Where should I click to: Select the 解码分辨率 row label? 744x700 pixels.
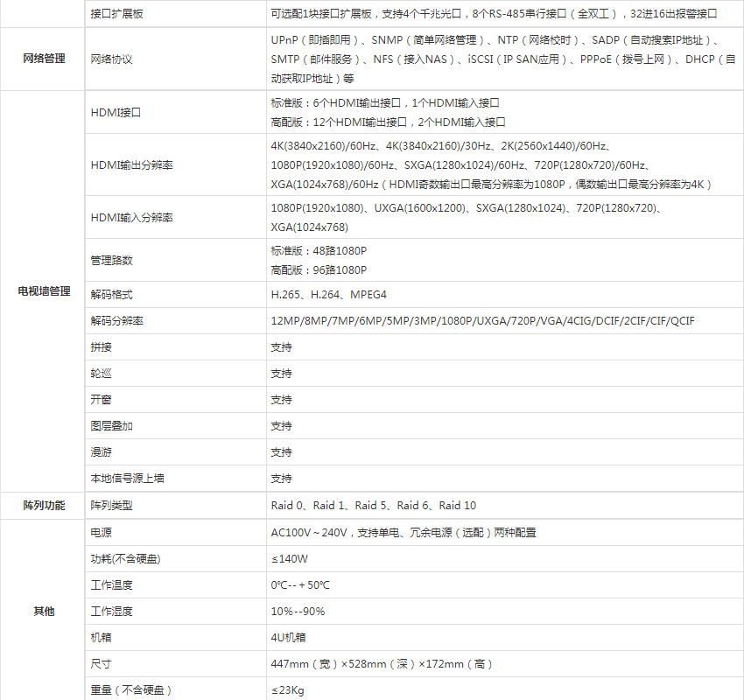(117, 321)
